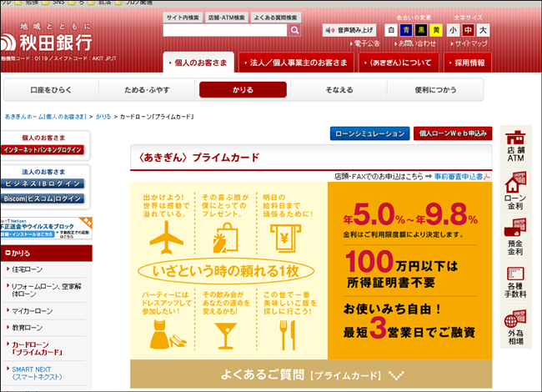Screen dimensions: 542x392
Task: Click 個人ローンWeb申込み button
Action: click(x=453, y=133)
